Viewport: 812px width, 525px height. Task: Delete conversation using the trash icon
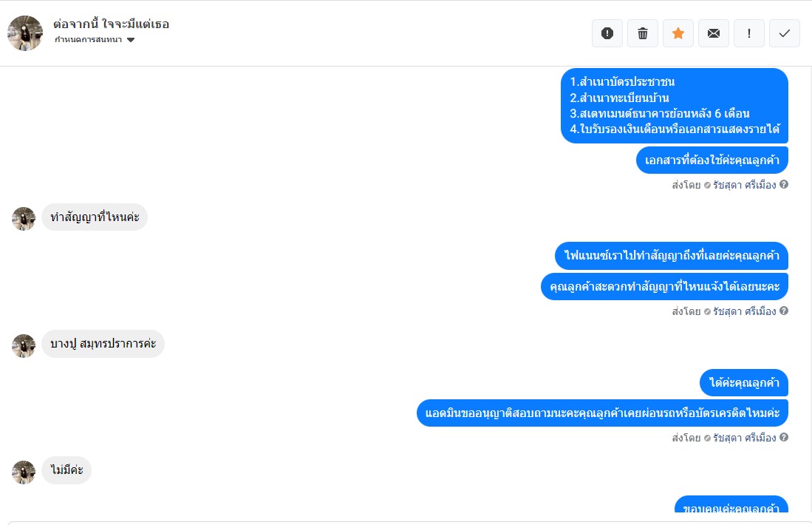coord(643,33)
